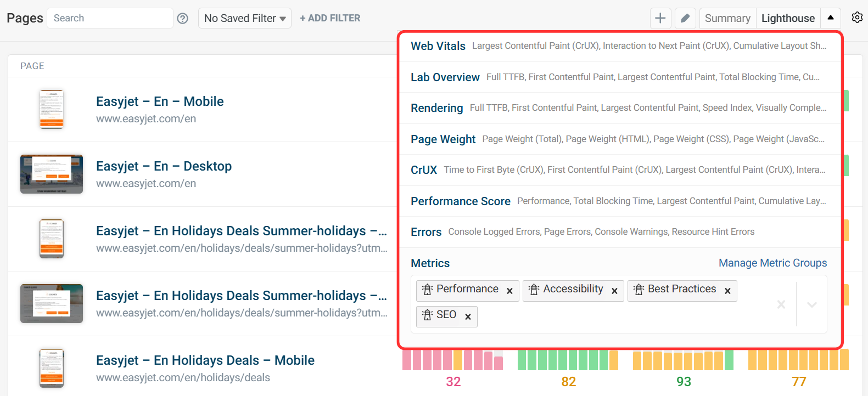Open the search help question icon
Image resolution: width=868 pixels, height=396 pixels.
pos(183,19)
